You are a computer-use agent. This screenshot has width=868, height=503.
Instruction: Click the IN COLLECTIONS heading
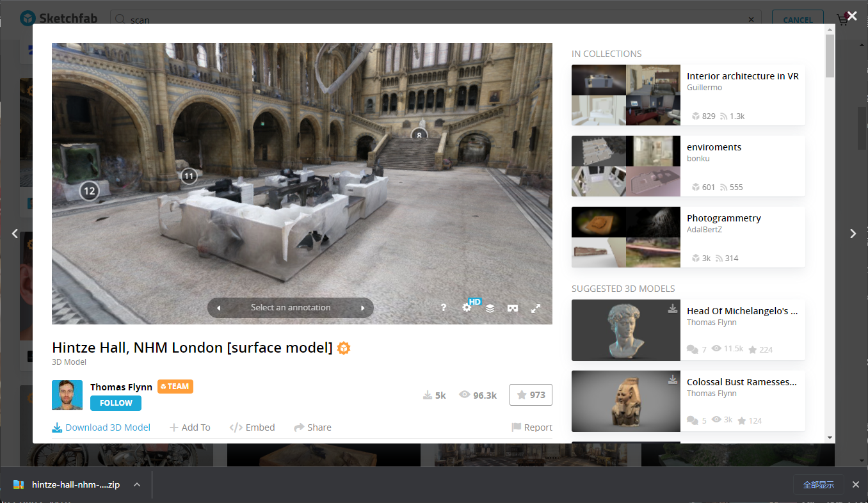[607, 54]
